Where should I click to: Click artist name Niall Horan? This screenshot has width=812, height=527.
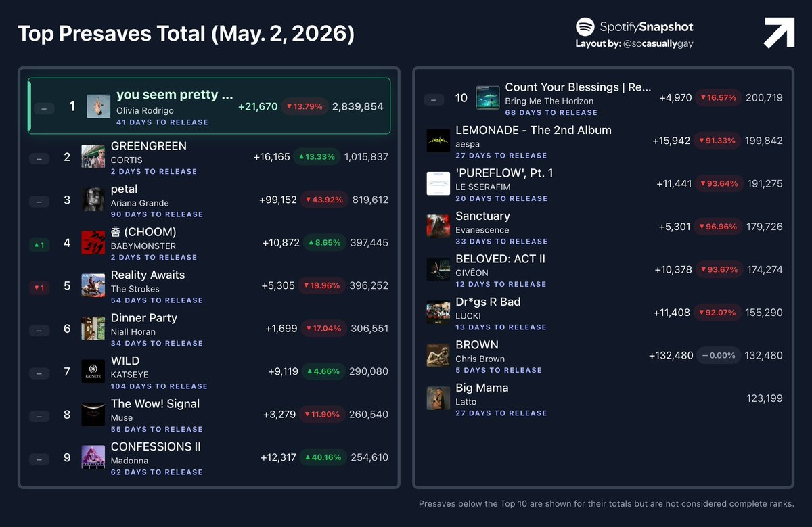click(133, 332)
